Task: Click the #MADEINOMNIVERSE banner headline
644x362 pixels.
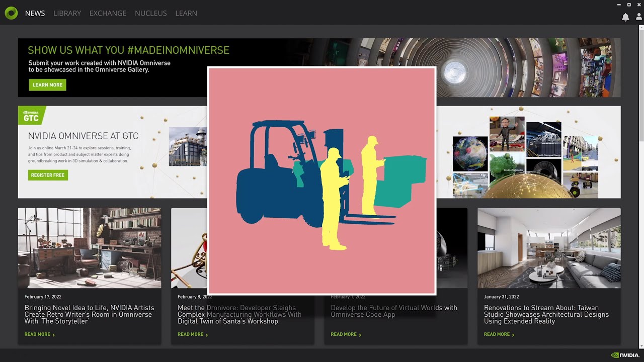Action: (128, 50)
